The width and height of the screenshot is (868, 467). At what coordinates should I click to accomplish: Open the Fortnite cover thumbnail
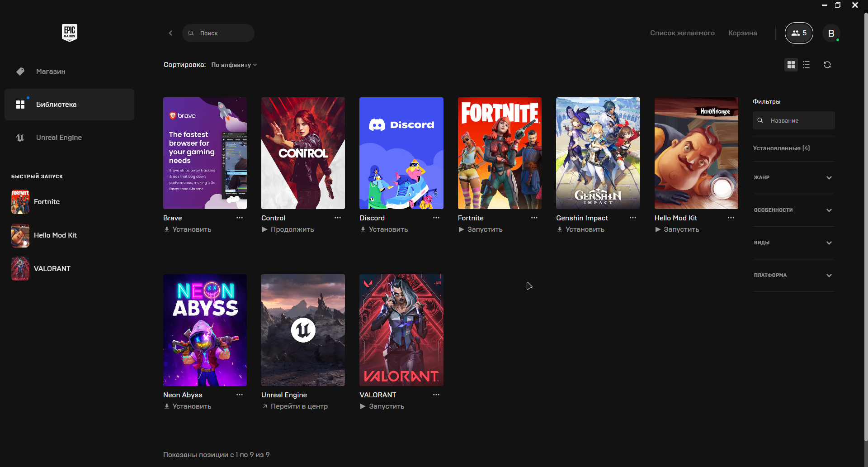pyautogui.click(x=500, y=153)
